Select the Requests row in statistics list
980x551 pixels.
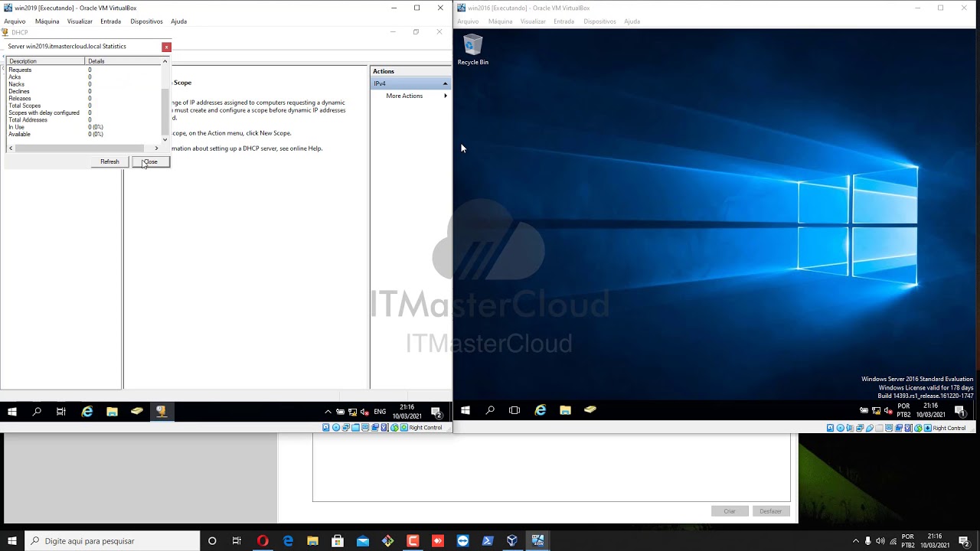tap(84, 70)
